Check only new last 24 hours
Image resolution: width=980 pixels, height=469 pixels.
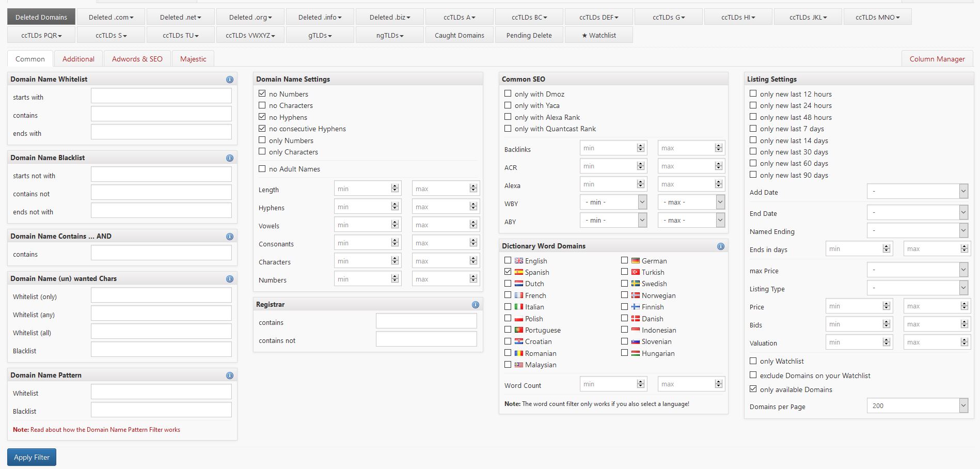pyautogui.click(x=753, y=105)
